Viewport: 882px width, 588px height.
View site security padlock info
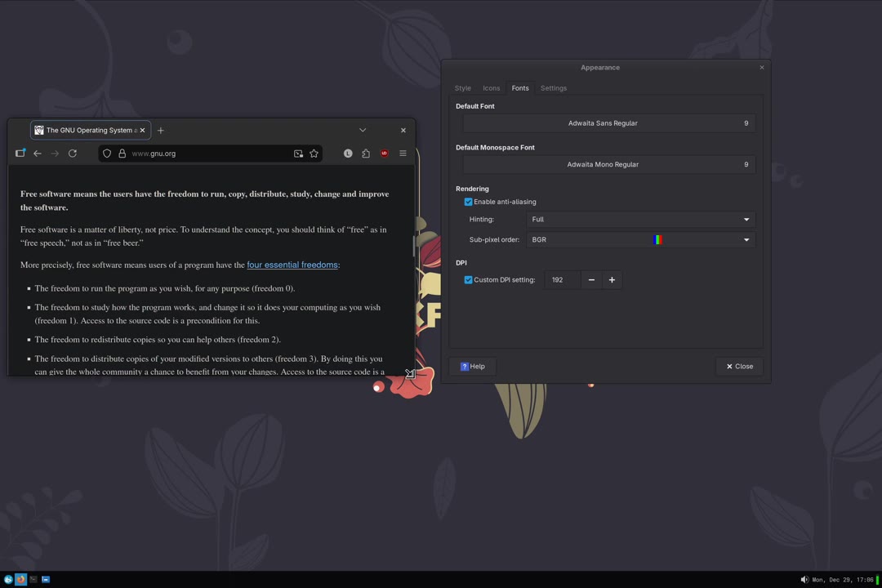pos(122,153)
